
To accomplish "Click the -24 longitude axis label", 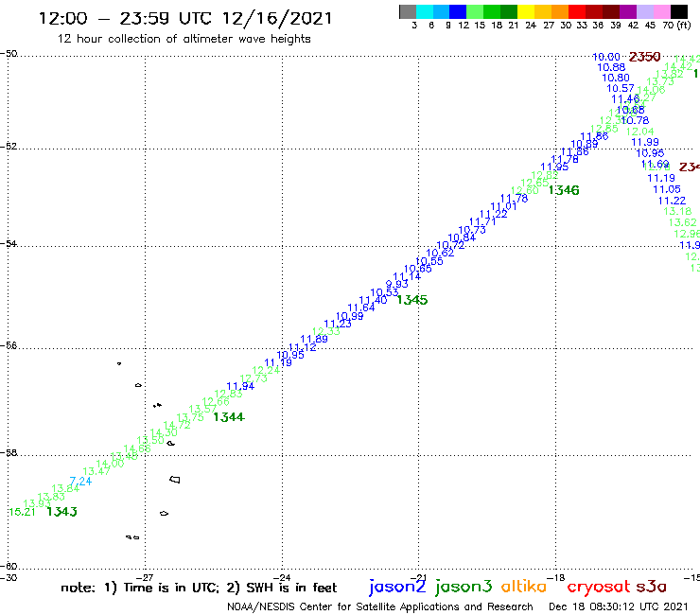I will tap(282, 577).
